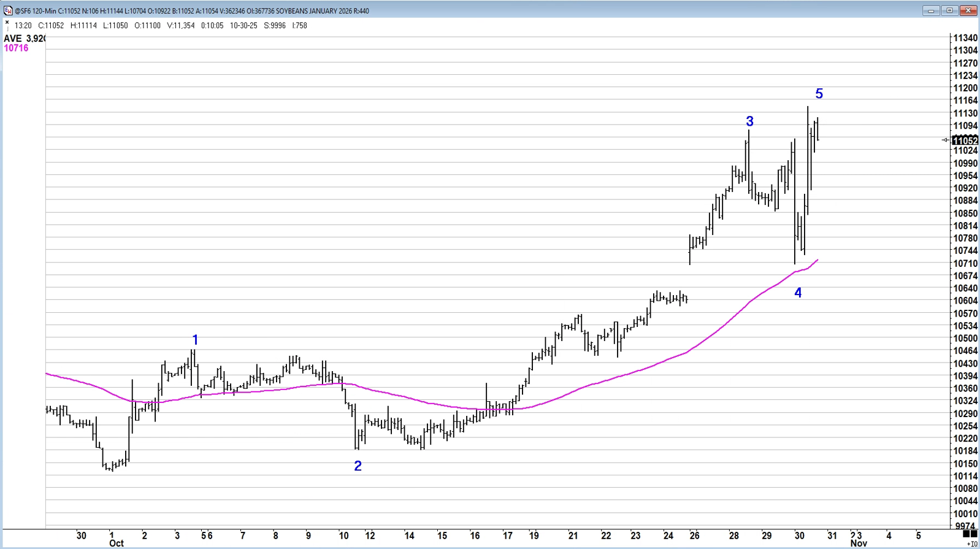Click the eSignal chart icon in title bar
Screen dimensions: 980x549
pyautogui.click(x=8, y=10)
